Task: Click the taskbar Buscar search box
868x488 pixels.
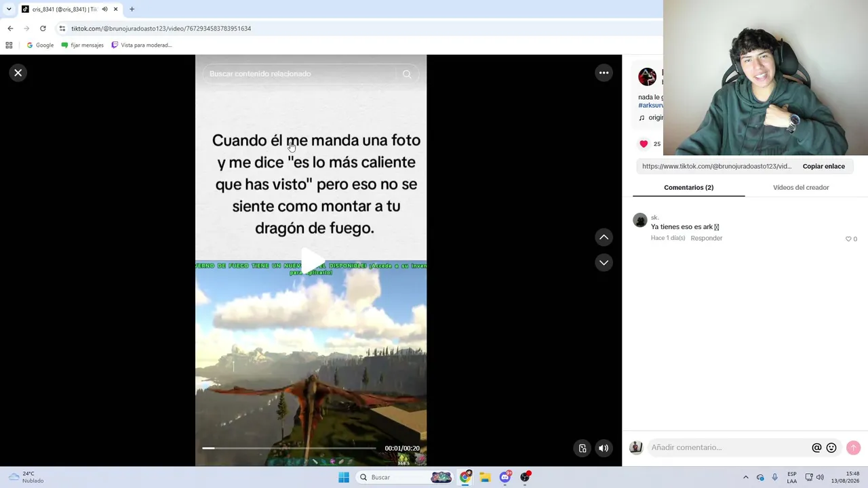Action: point(405,477)
